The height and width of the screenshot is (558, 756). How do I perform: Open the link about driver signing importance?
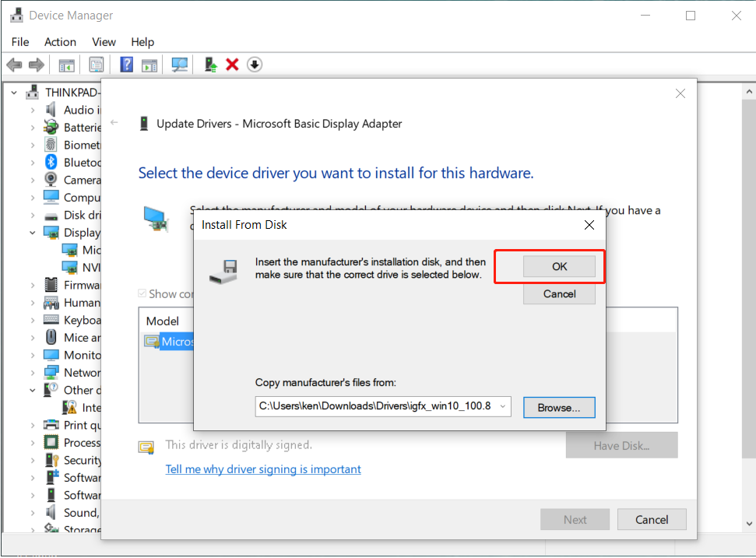pyautogui.click(x=263, y=469)
